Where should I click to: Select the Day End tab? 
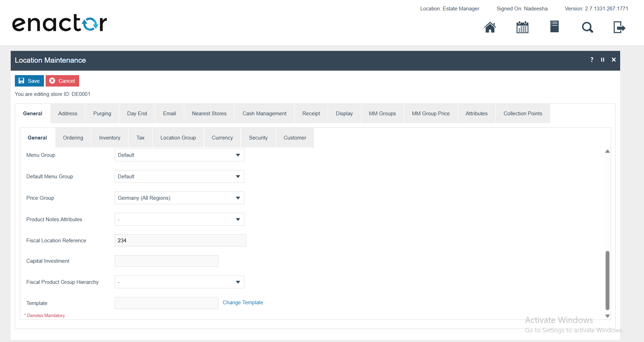[137, 114]
